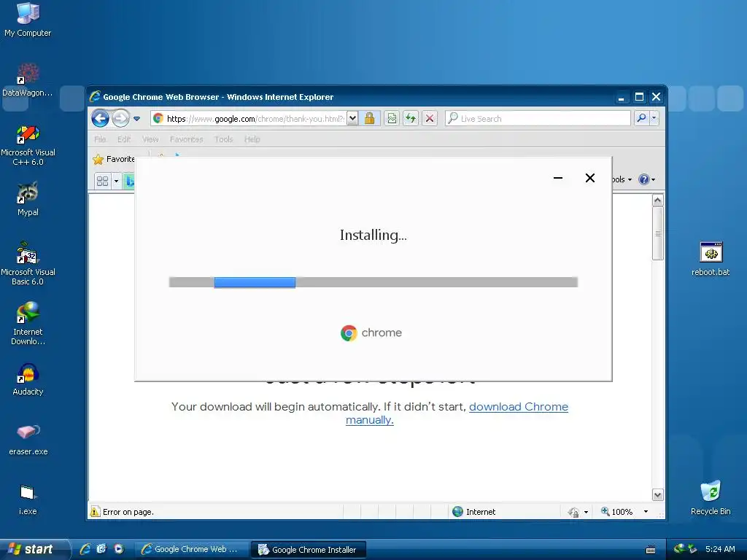This screenshot has height=560, width=747.
Task: Select reboot.bat desktop file
Action: pyautogui.click(x=711, y=259)
